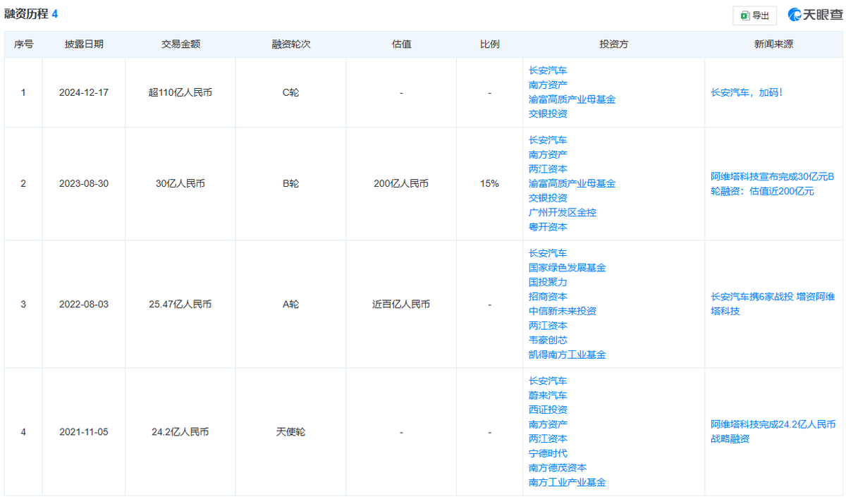Open 长安汽车 investor in the C轮 row
This screenshot has height=504, width=846.
tap(548, 70)
